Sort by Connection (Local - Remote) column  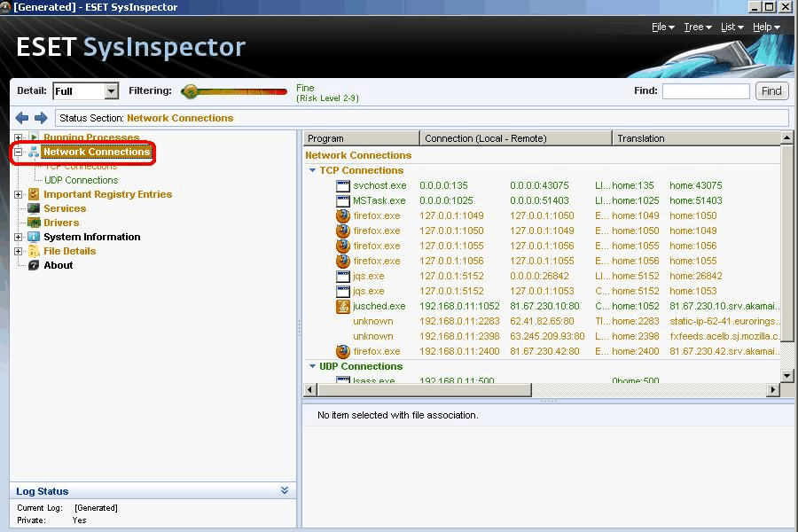pyautogui.click(x=515, y=138)
